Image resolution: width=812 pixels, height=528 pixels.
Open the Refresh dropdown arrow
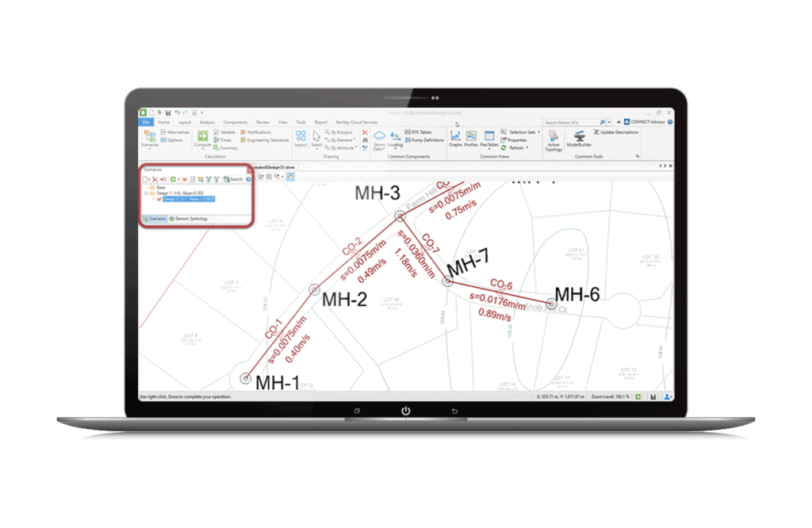click(526, 147)
